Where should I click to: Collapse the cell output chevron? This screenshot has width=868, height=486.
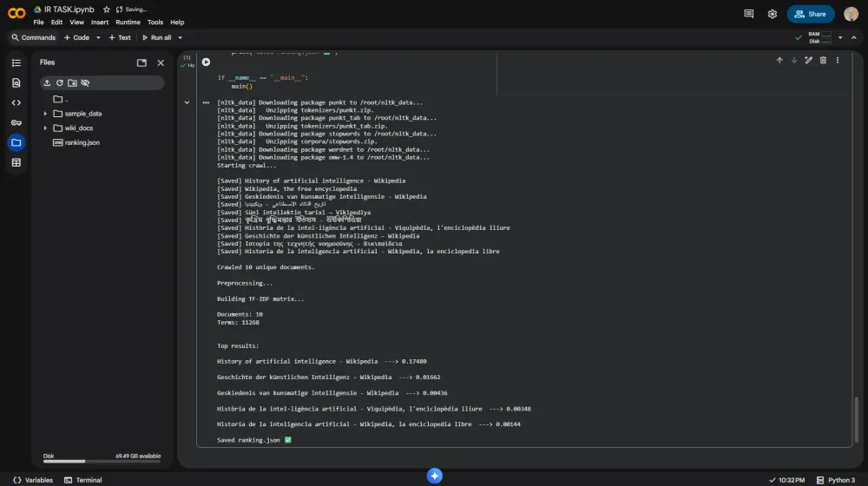[x=187, y=102]
